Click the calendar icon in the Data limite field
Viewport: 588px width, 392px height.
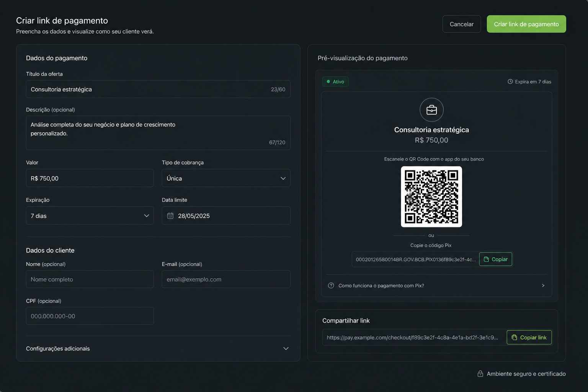(170, 216)
